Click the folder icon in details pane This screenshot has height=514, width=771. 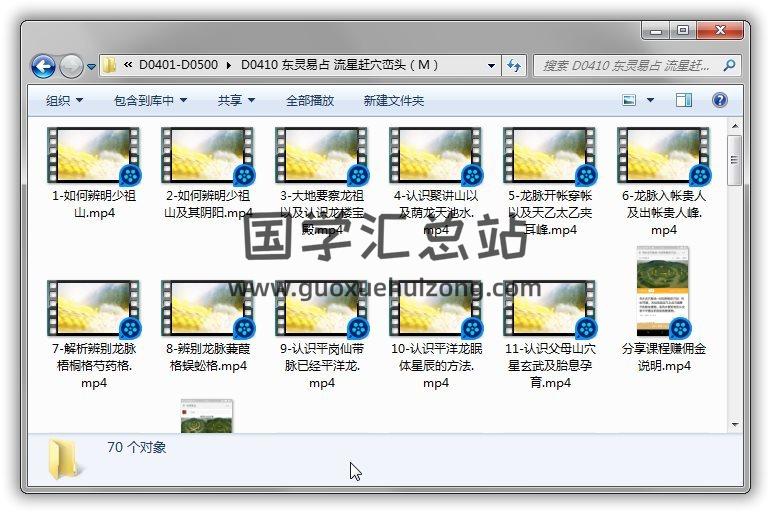(64, 459)
